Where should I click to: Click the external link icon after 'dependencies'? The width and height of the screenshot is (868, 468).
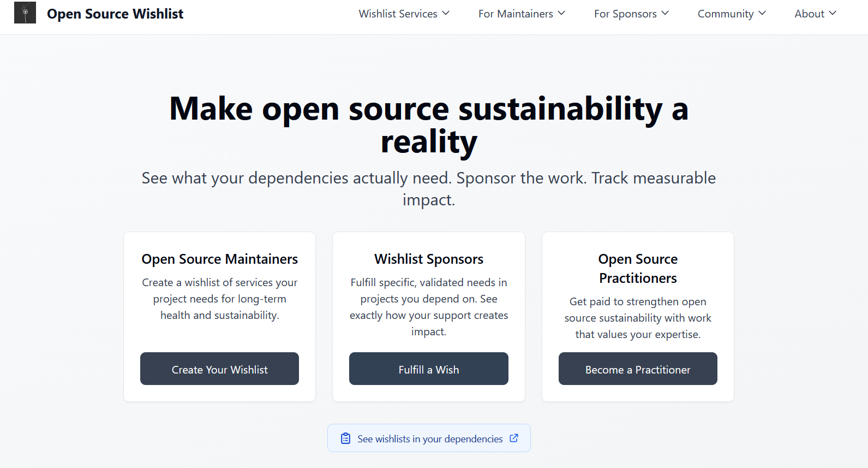coord(513,438)
